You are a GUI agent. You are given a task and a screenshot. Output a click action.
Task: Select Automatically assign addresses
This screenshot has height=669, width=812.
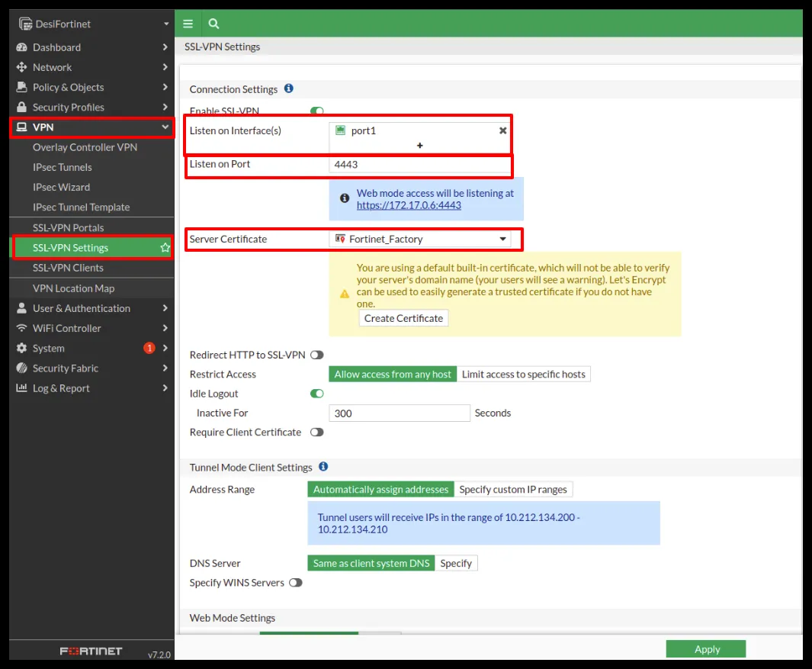tap(380, 489)
